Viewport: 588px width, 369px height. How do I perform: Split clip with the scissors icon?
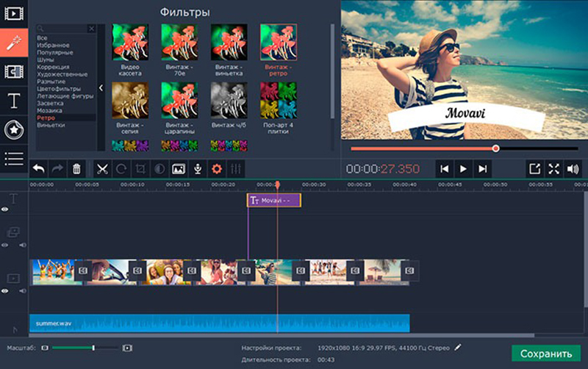(102, 169)
